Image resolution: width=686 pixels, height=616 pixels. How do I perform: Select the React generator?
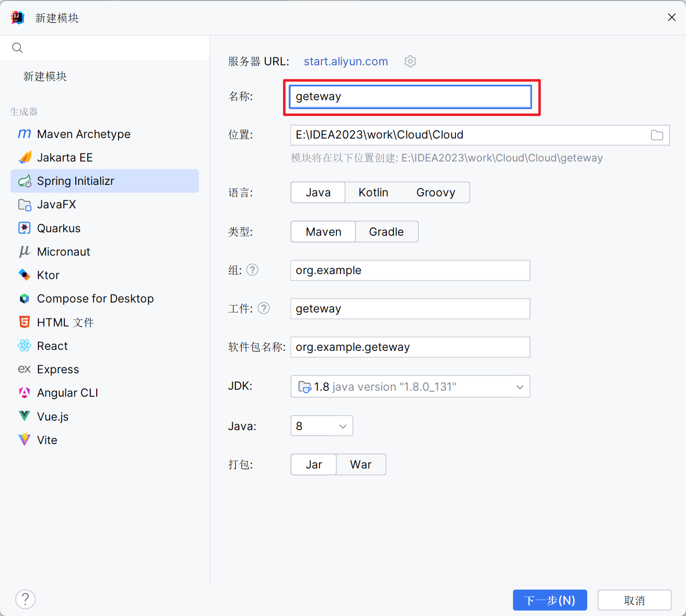coord(105,345)
